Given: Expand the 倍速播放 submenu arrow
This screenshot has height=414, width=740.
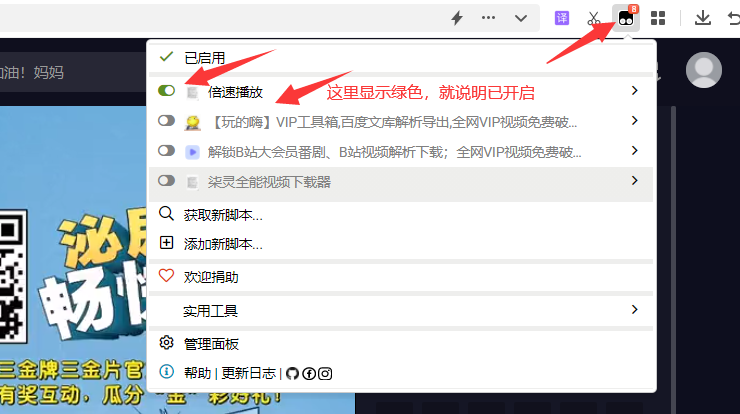Looking at the screenshot, I should [x=635, y=90].
